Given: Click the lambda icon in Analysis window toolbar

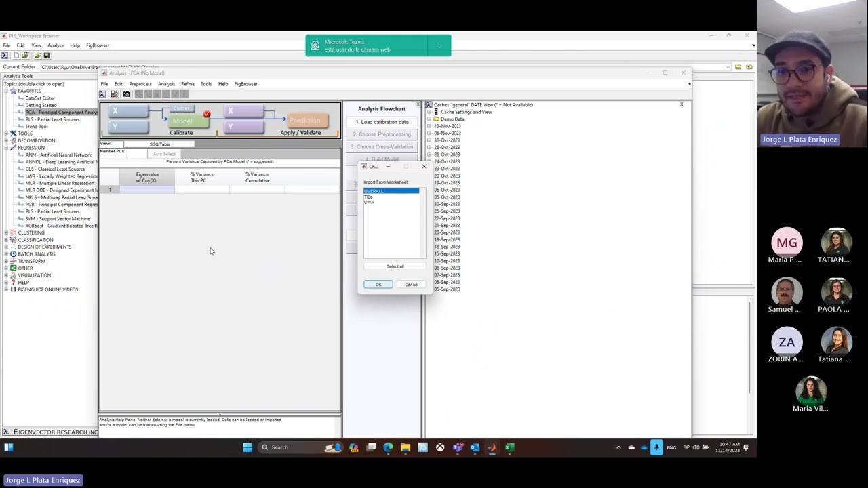Looking at the screenshot, I should [103, 94].
